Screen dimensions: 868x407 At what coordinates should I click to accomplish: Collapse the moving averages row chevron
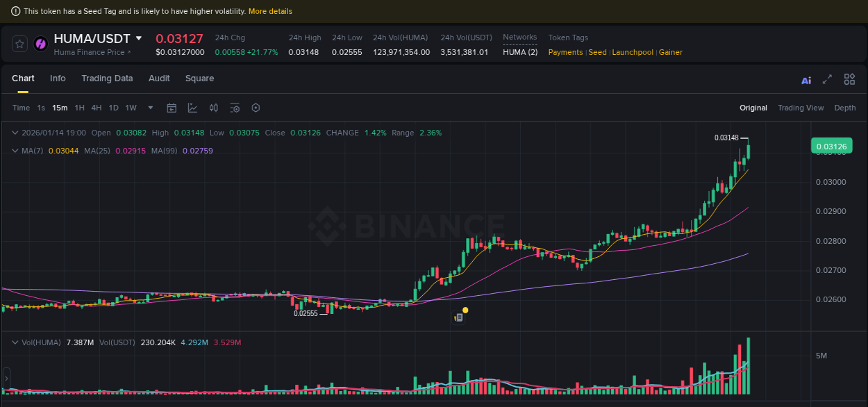tap(15, 150)
